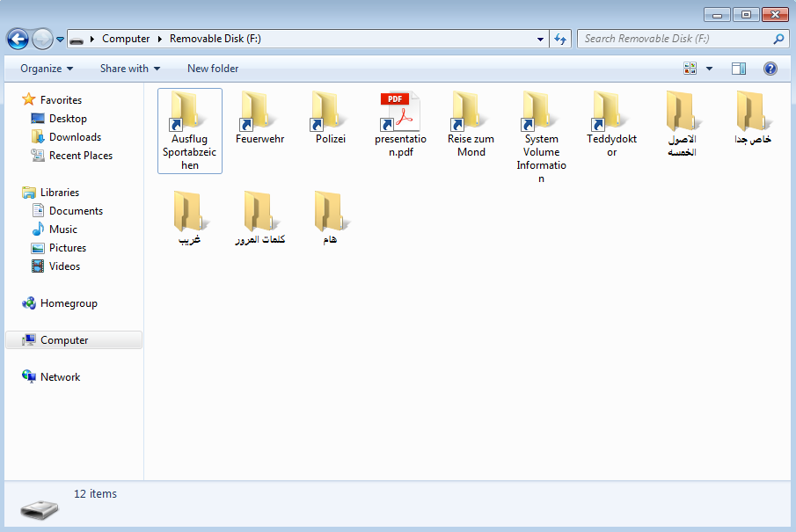Open the recent pages dropdown arrow
The image size is (796, 532).
60,40
